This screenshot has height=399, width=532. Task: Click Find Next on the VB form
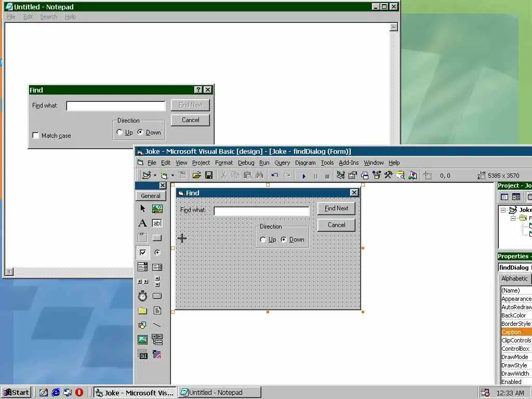[x=336, y=208]
